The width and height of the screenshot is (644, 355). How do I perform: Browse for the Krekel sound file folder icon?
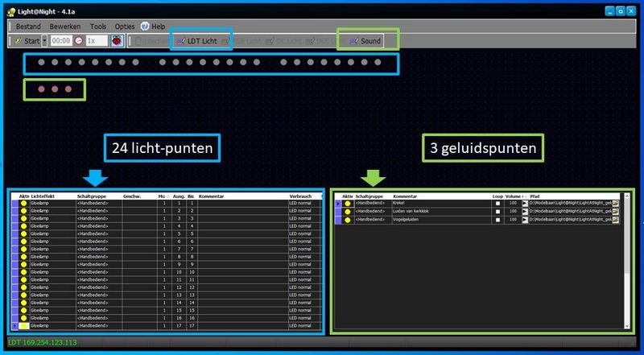[x=615, y=204]
